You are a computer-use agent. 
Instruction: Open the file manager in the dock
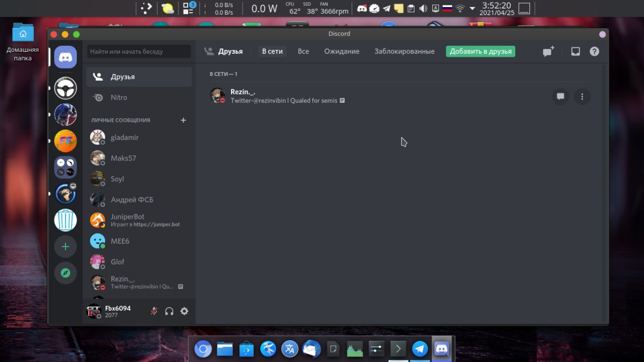point(225,349)
